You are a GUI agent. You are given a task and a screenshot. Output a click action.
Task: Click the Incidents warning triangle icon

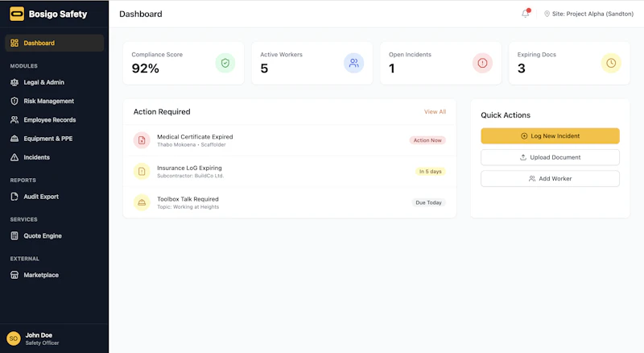click(14, 157)
